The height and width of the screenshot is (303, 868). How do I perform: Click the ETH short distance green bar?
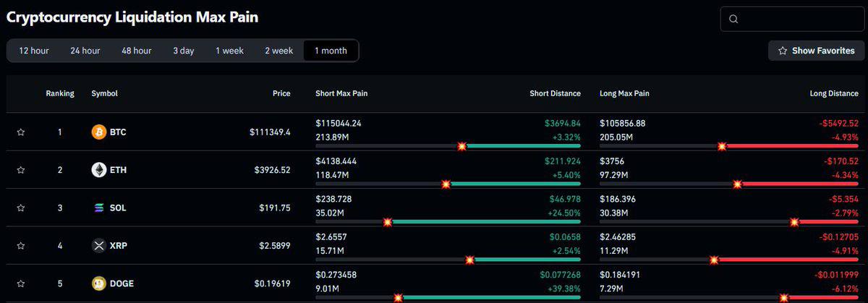click(x=514, y=184)
